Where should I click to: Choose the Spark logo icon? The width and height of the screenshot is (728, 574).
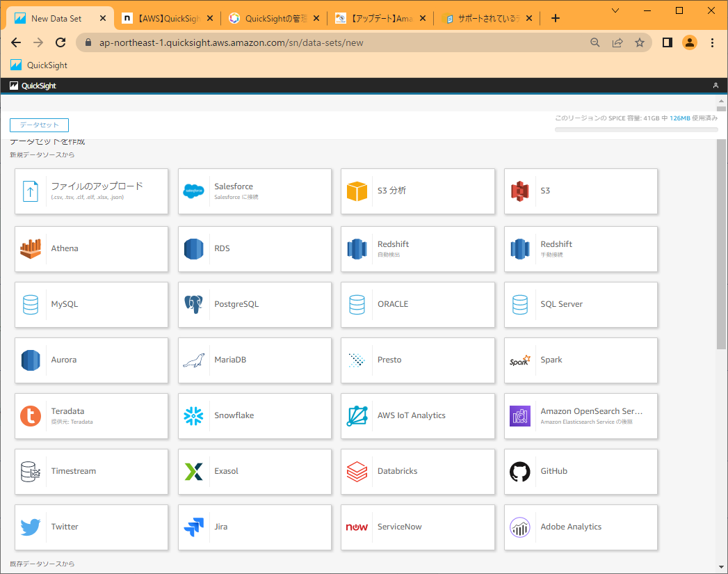(520, 360)
